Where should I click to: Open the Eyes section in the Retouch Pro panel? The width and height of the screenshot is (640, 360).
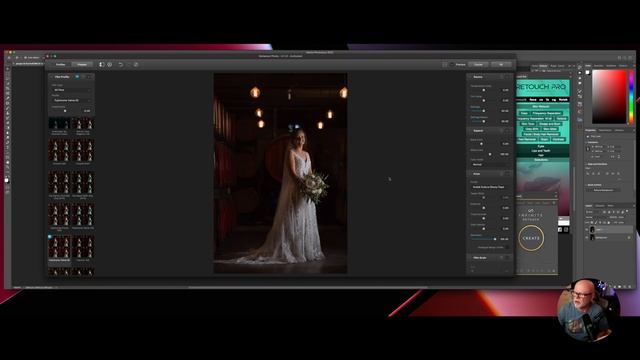(x=541, y=146)
